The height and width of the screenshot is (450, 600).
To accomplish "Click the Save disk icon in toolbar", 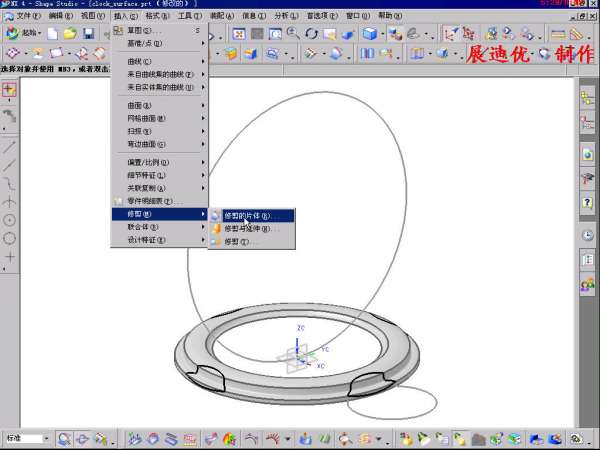I will click(x=88, y=33).
